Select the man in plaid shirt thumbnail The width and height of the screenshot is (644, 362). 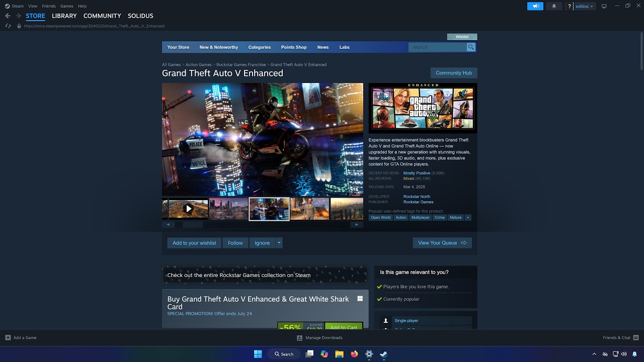point(310,209)
